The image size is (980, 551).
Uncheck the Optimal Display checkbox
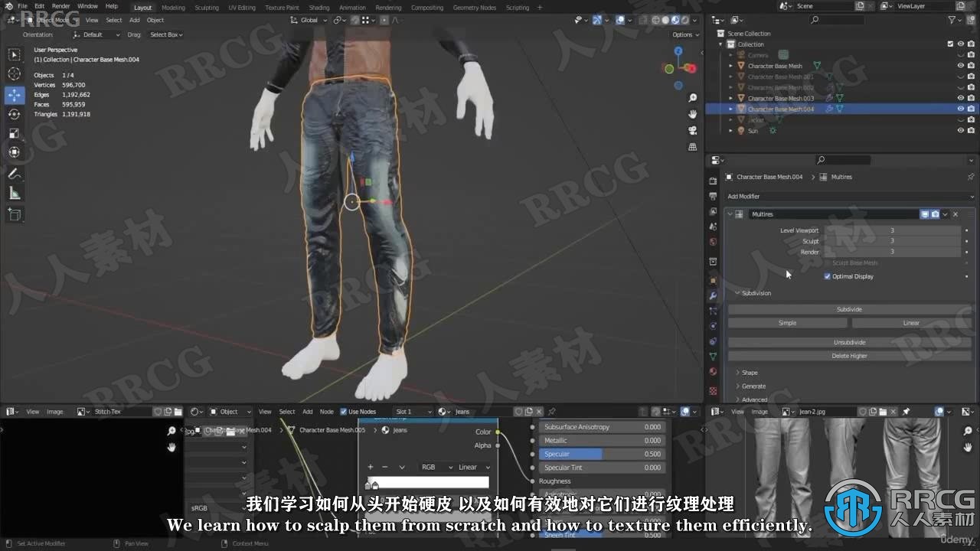point(827,276)
